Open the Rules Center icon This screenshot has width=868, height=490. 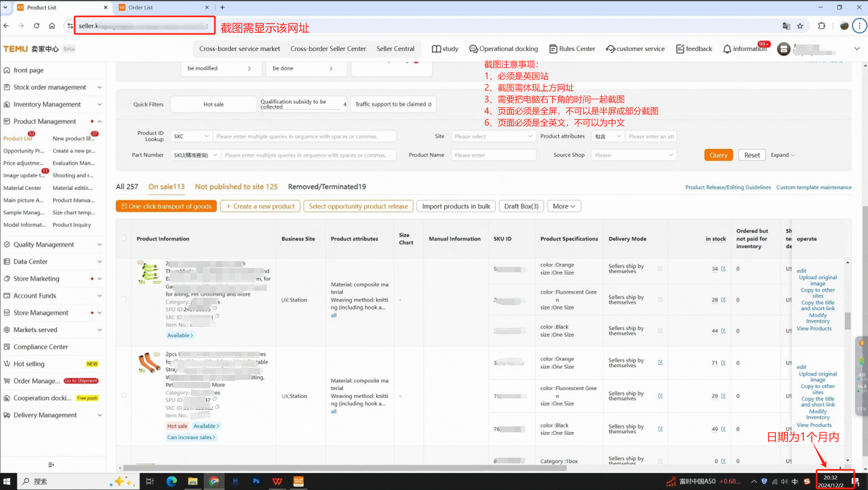point(553,49)
